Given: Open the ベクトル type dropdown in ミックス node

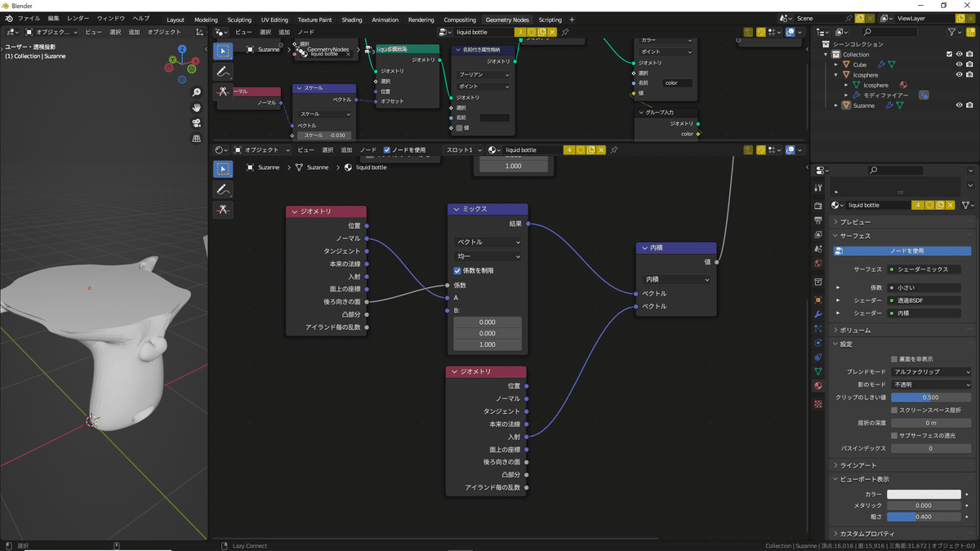Looking at the screenshot, I should pos(488,242).
